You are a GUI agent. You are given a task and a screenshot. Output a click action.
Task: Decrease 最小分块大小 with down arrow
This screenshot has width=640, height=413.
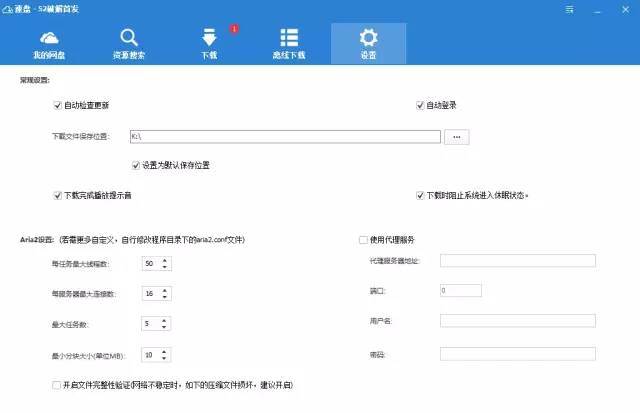[x=165, y=358]
